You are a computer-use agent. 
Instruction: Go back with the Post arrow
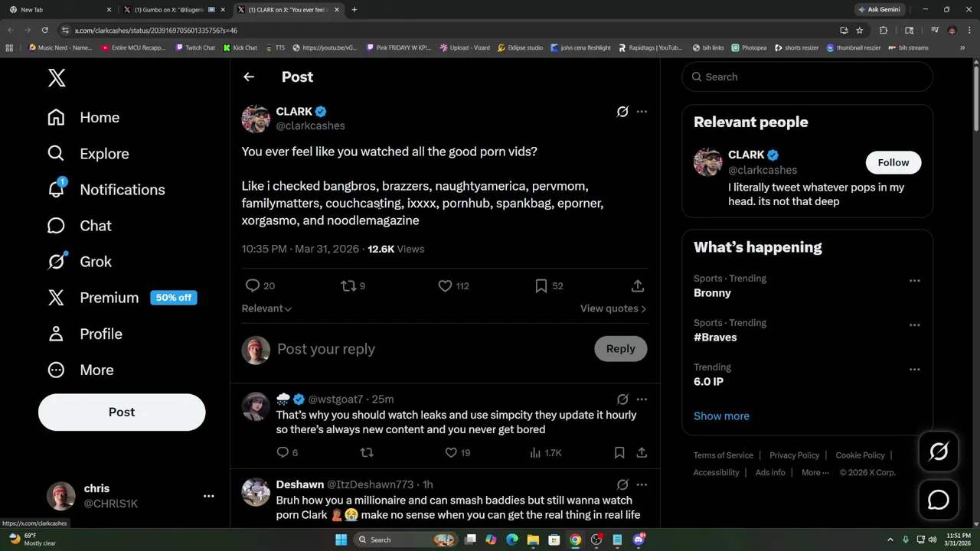(x=249, y=77)
